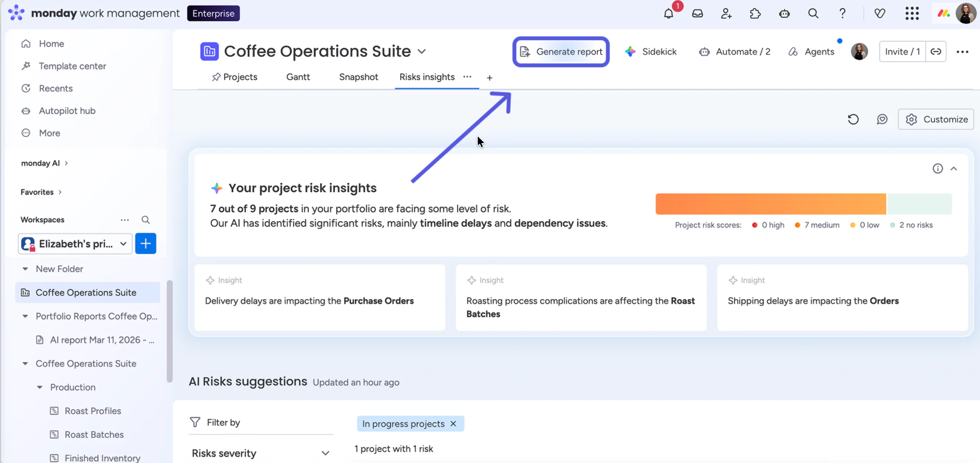Image resolution: width=980 pixels, height=463 pixels.
Task: Remove the In progress projects filter chip
Action: point(453,423)
